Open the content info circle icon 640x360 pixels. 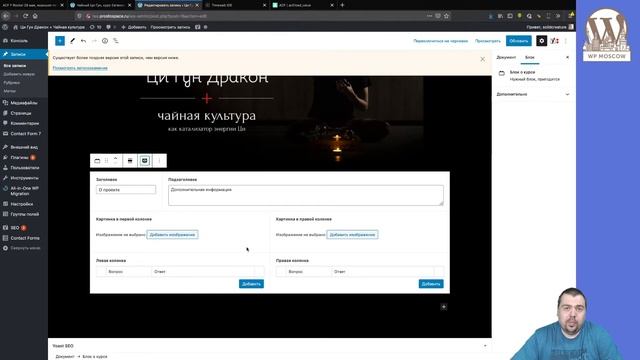105,41
